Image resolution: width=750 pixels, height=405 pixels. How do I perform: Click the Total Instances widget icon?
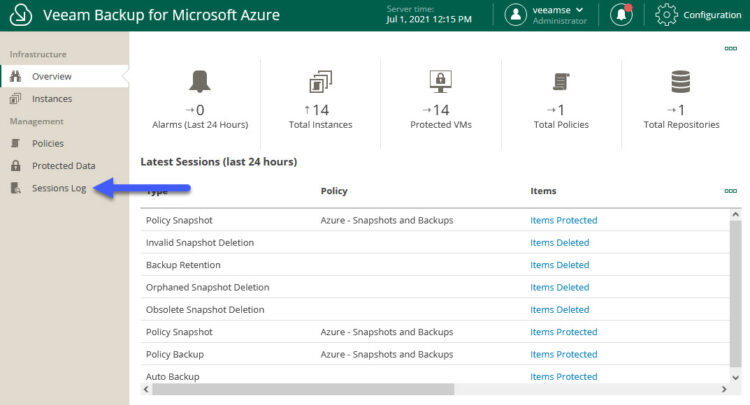click(x=320, y=82)
